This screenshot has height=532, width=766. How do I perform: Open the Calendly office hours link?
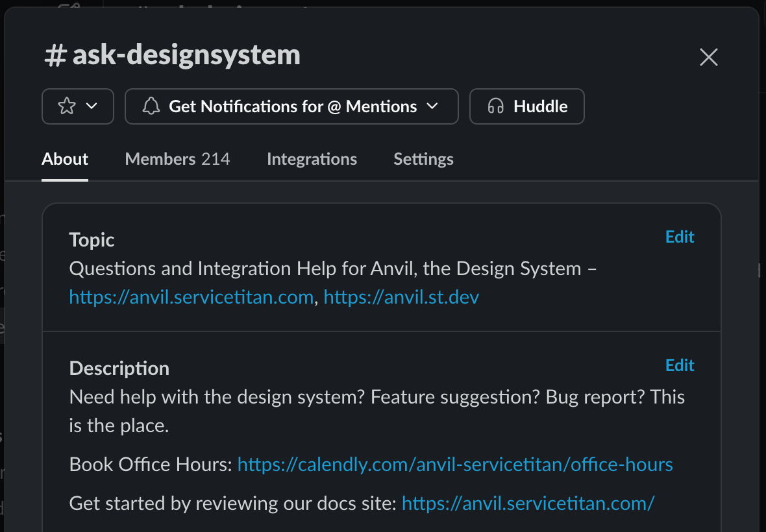click(454, 465)
